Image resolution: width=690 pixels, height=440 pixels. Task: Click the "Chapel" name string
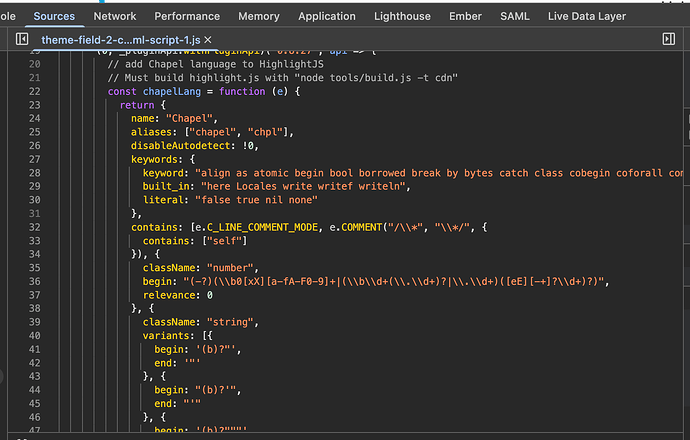[189, 118]
